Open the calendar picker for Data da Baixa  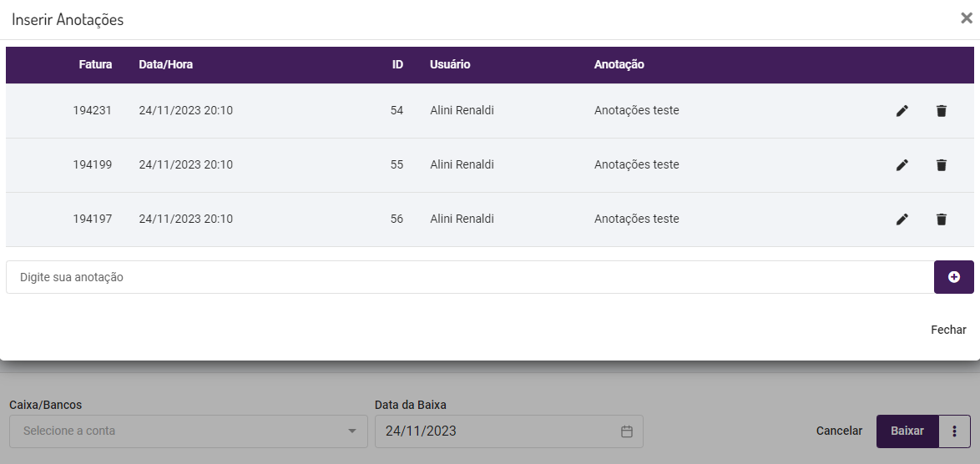[627, 431]
